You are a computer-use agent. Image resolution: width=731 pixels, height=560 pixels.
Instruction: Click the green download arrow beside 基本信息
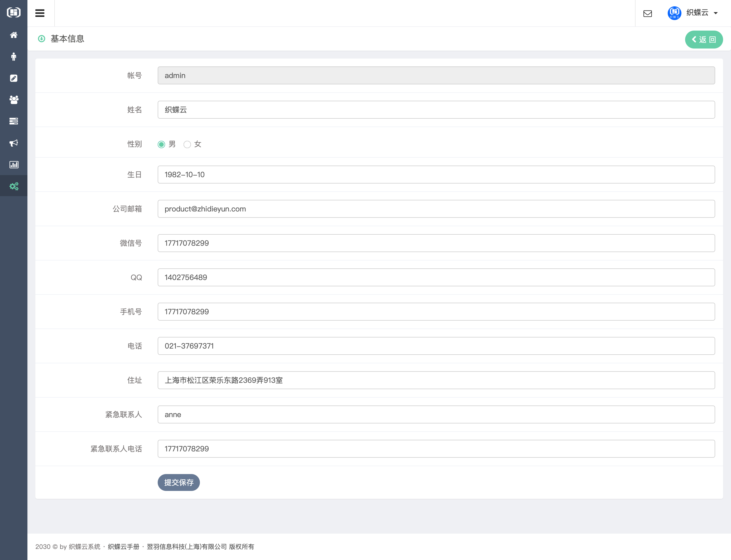[x=41, y=39]
